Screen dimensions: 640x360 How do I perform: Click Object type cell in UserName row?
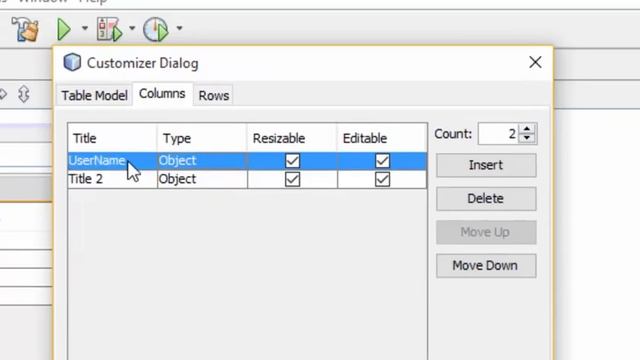[202, 161]
